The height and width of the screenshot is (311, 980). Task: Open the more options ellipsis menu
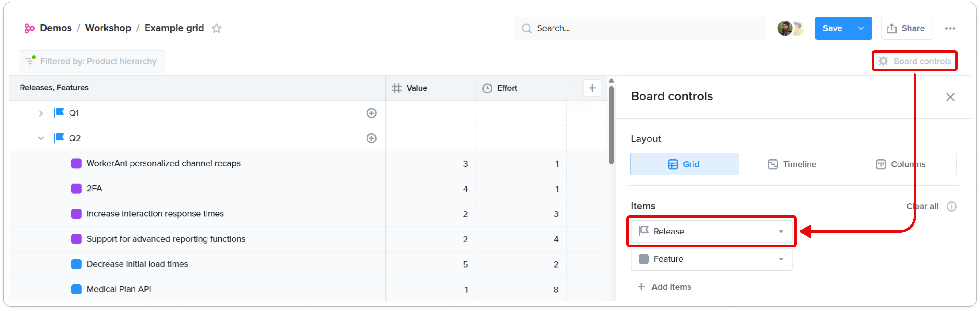coord(950,28)
